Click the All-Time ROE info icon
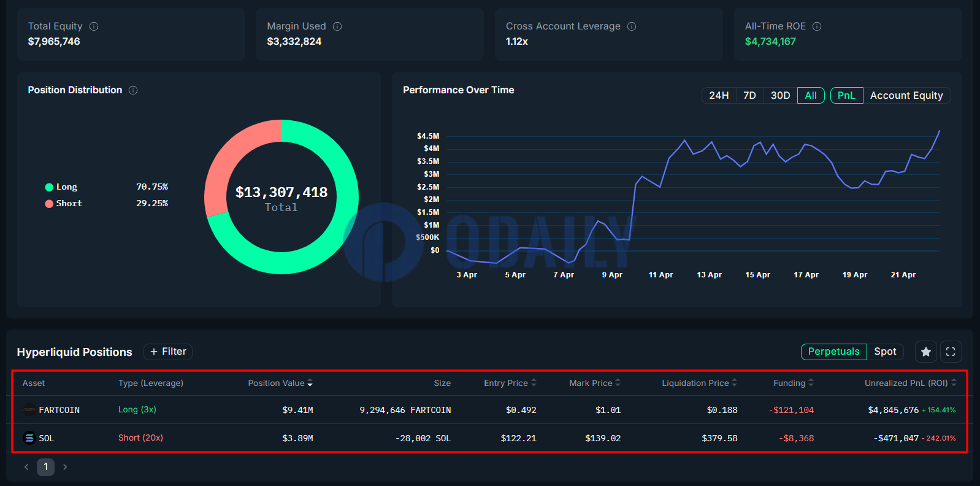980x486 pixels. coord(817,26)
